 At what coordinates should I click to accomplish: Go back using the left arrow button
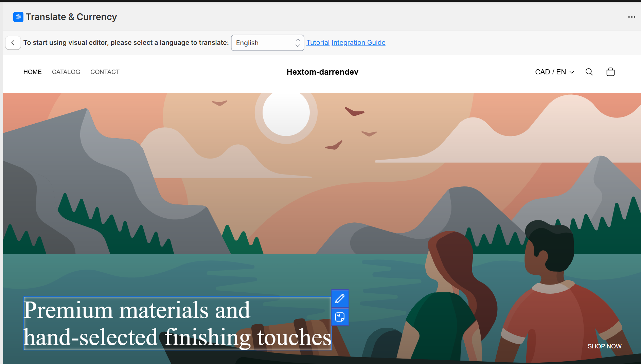pyautogui.click(x=13, y=43)
